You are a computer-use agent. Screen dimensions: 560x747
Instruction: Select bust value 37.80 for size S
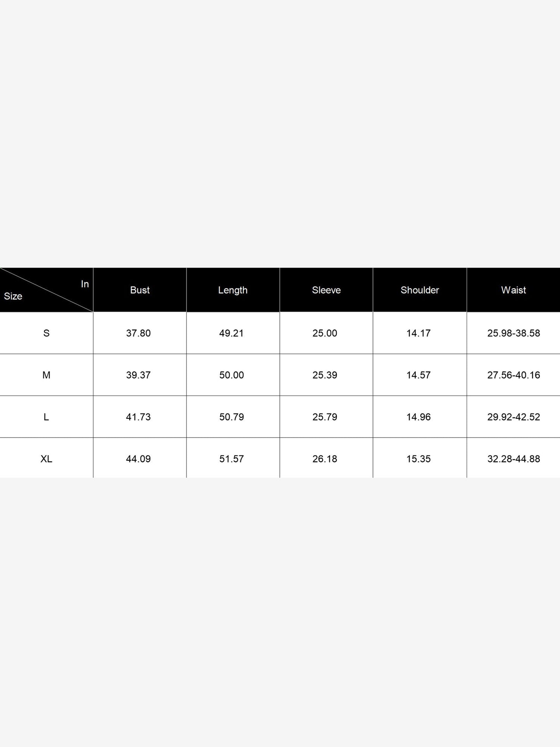(138, 333)
